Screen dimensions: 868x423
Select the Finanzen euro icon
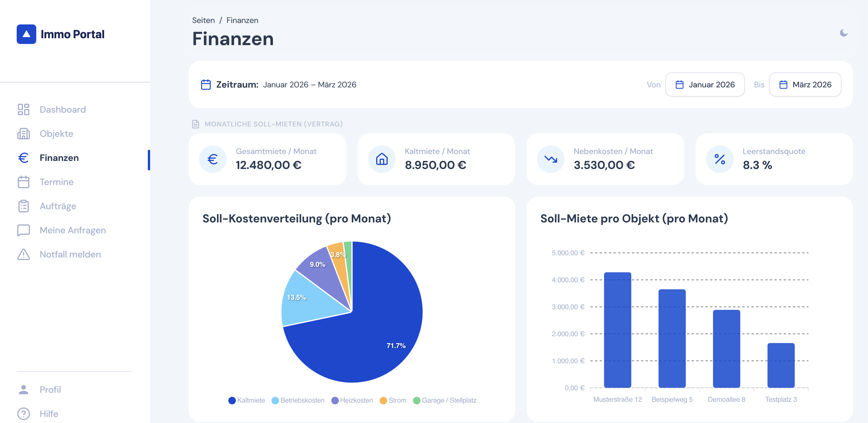click(23, 157)
